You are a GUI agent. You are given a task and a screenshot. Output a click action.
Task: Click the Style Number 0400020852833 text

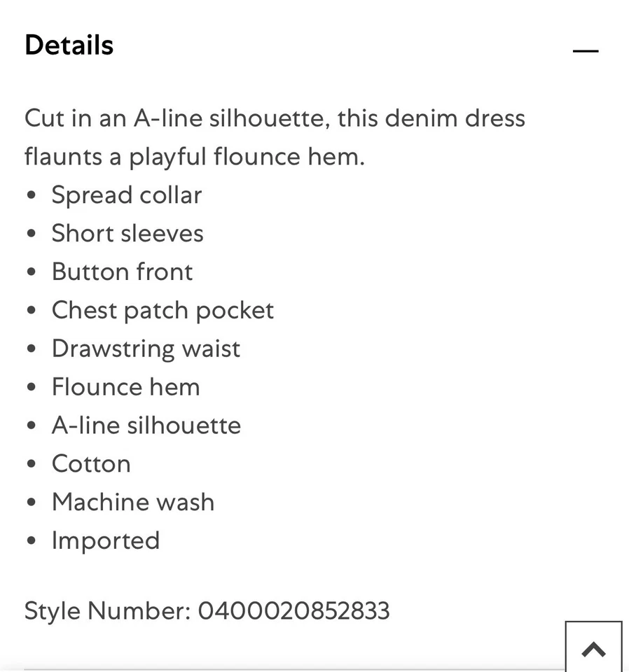tap(293, 610)
